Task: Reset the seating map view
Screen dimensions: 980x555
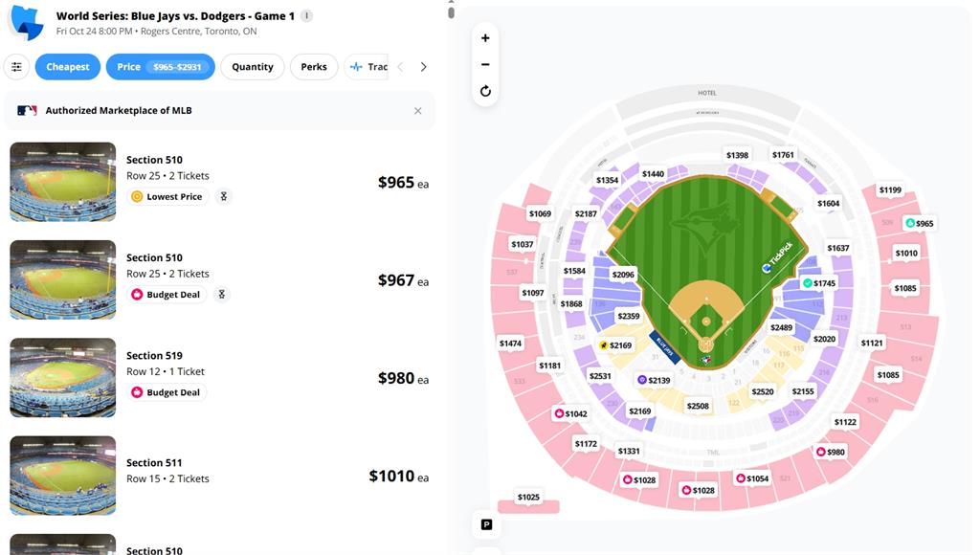Action: tap(485, 91)
